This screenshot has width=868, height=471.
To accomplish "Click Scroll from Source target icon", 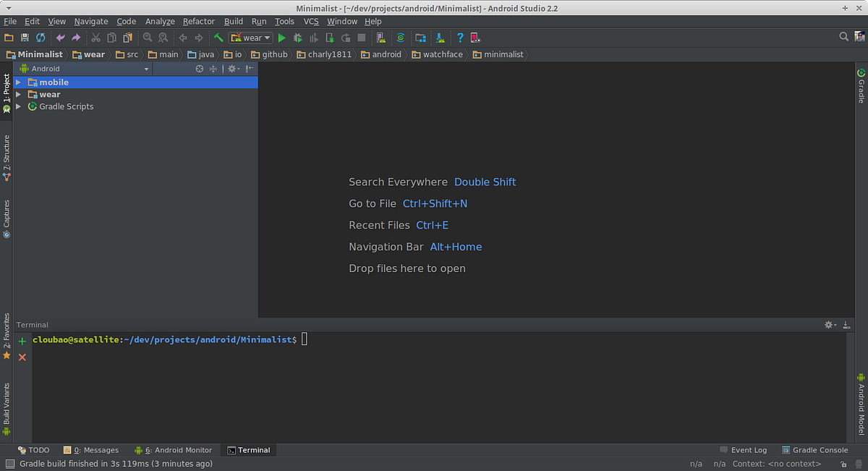I will (x=200, y=69).
